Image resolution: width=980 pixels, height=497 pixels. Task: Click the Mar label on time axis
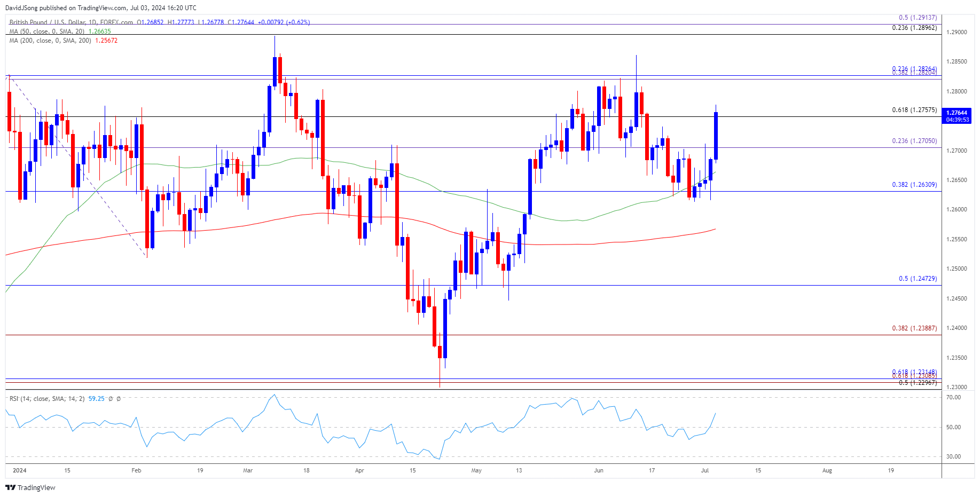point(248,471)
